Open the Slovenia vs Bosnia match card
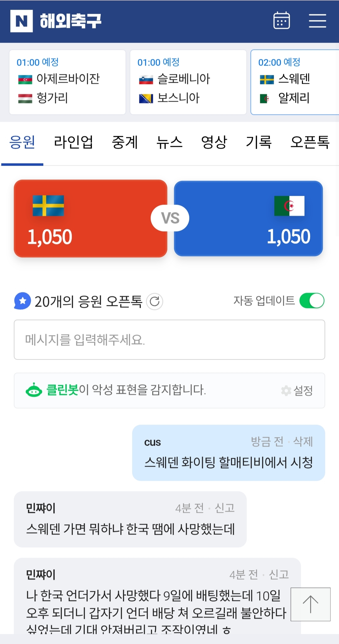 pyautogui.click(x=188, y=82)
